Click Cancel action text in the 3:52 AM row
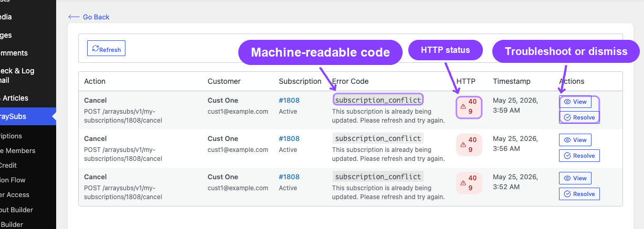This screenshot has width=644, height=229. tap(96, 177)
